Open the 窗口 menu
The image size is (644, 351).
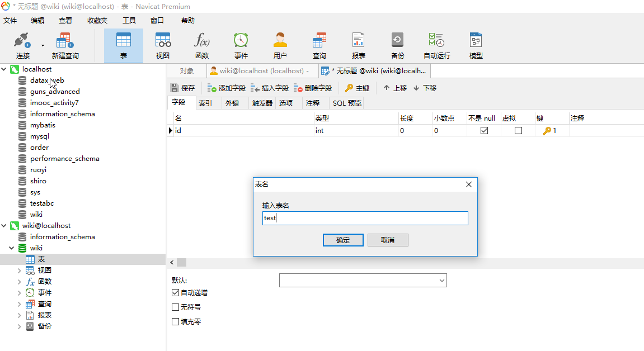point(157,21)
